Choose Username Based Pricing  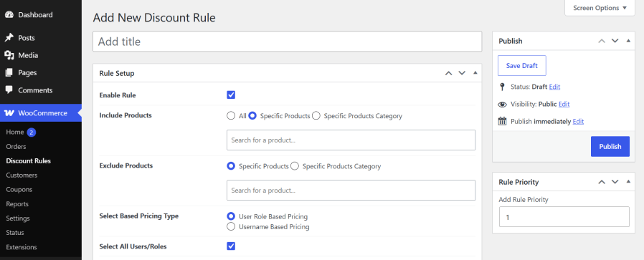pyautogui.click(x=231, y=226)
